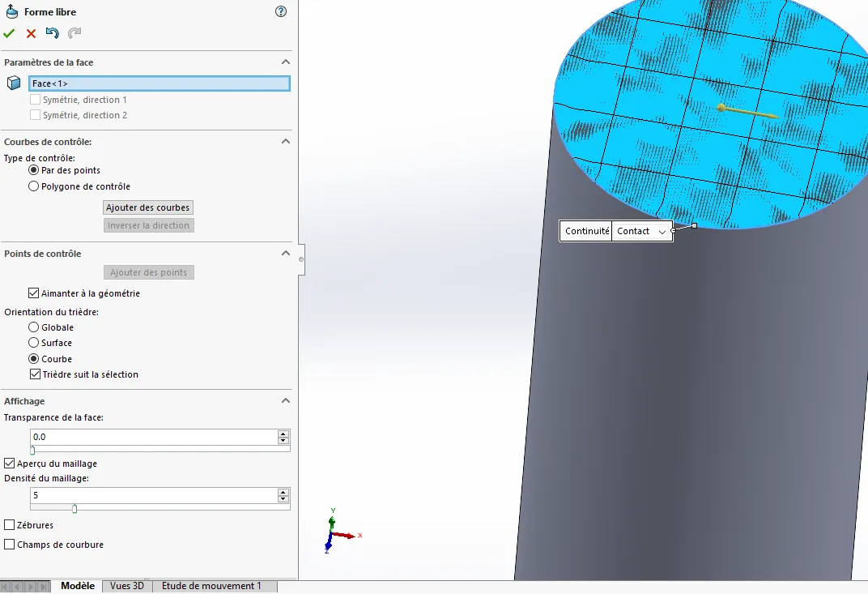Uncheck Aperçu du maillage
Viewport: 868px width, 594px height.
pos(10,464)
